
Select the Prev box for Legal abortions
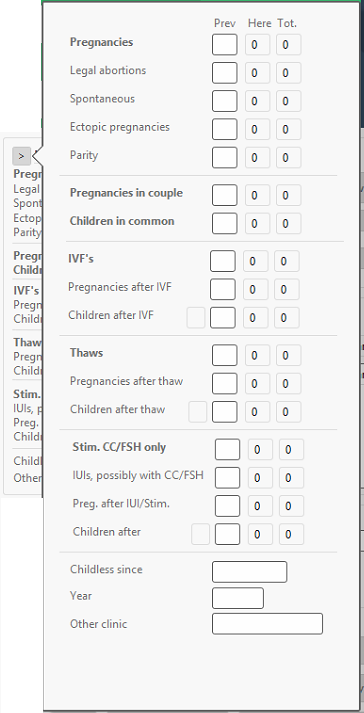[x=224, y=73]
